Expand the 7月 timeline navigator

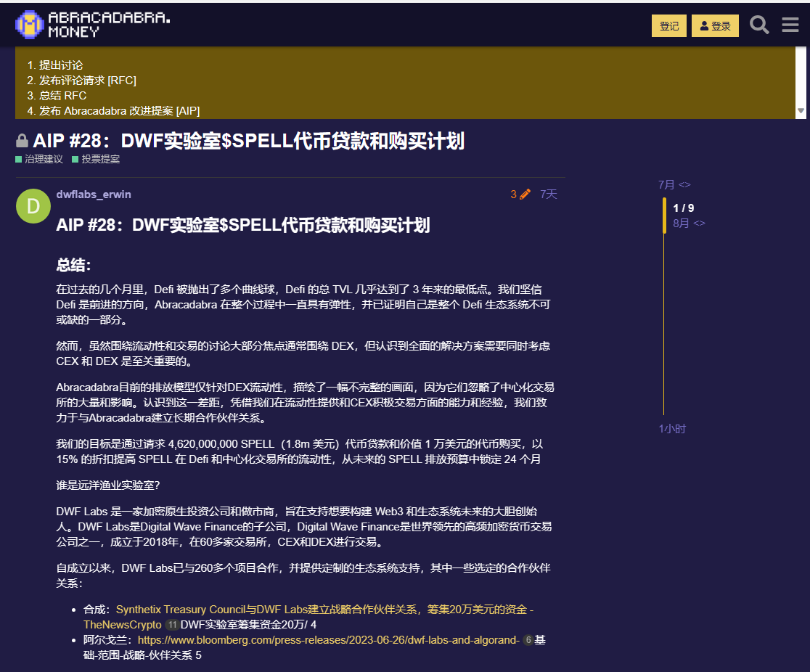click(674, 184)
